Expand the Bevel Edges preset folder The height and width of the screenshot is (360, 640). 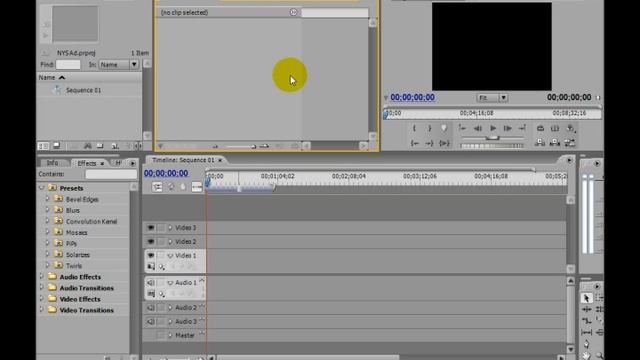pos(47,199)
